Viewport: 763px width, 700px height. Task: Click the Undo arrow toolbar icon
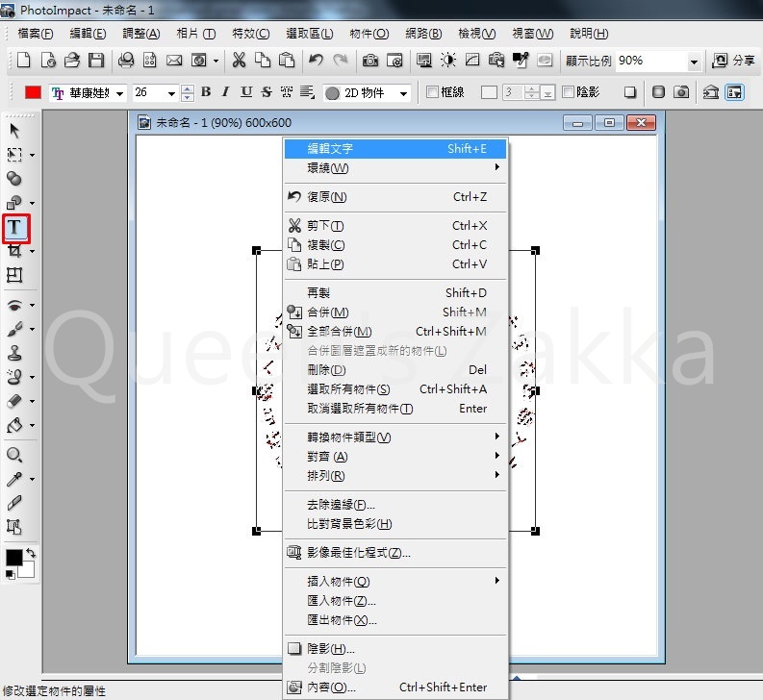coord(317,61)
